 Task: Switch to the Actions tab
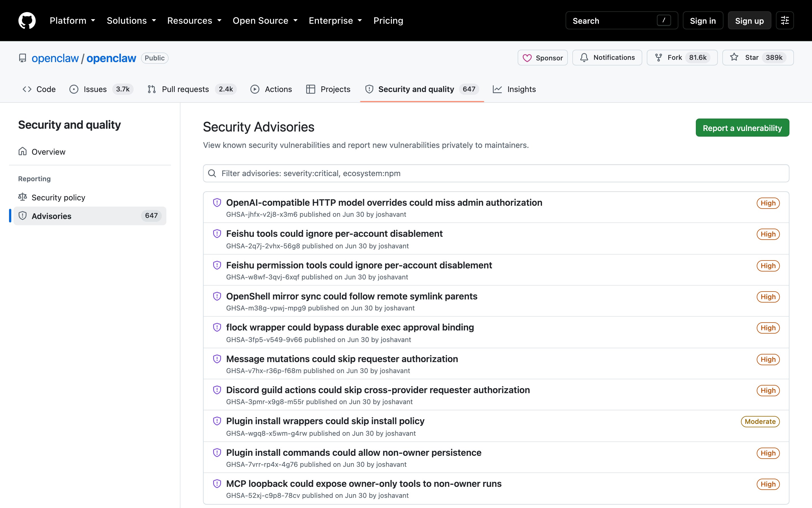click(x=271, y=89)
